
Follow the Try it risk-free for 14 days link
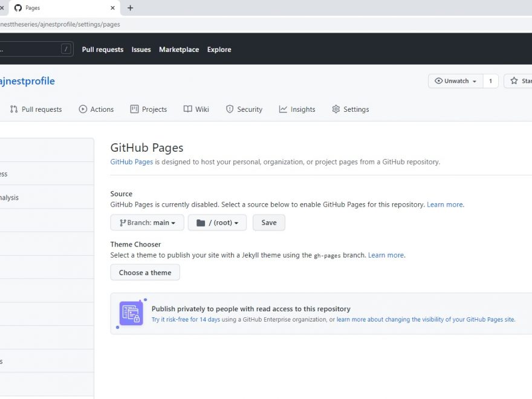click(186, 319)
